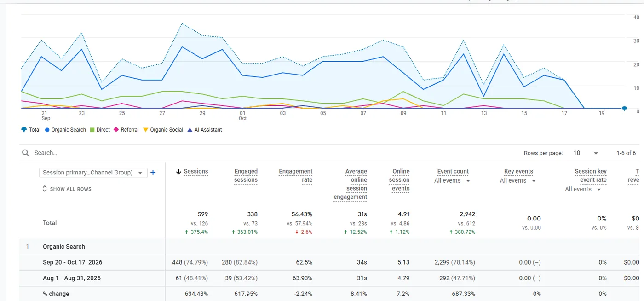Screen dimensions: 644x301
Task: Click the search magnifier icon
Action: (26, 153)
